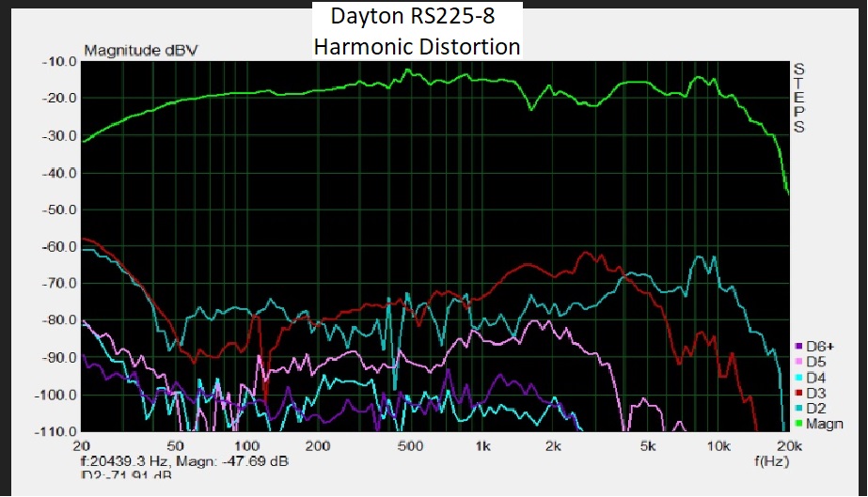Click the '-110.0' y-axis value
The image size is (868, 497).
(55, 432)
